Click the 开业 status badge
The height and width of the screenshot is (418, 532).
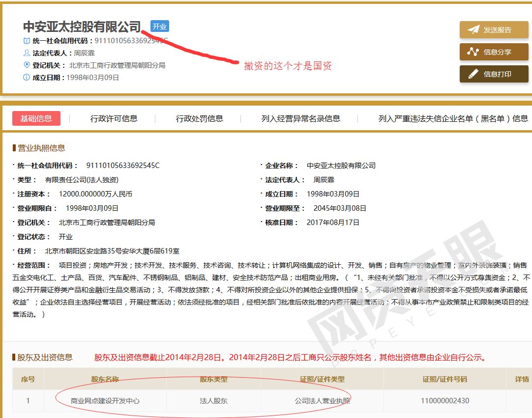pyautogui.click(x=159, y=27)
